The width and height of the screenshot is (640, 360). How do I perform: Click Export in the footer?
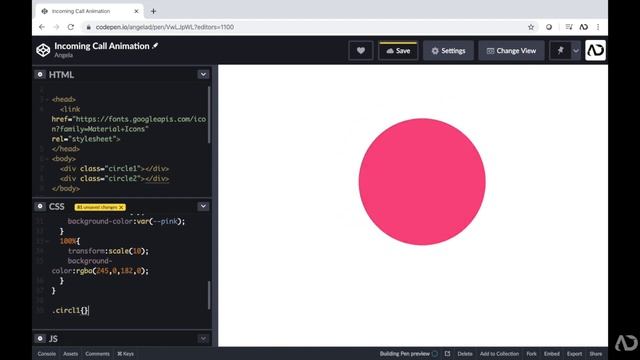pos(574,354)
